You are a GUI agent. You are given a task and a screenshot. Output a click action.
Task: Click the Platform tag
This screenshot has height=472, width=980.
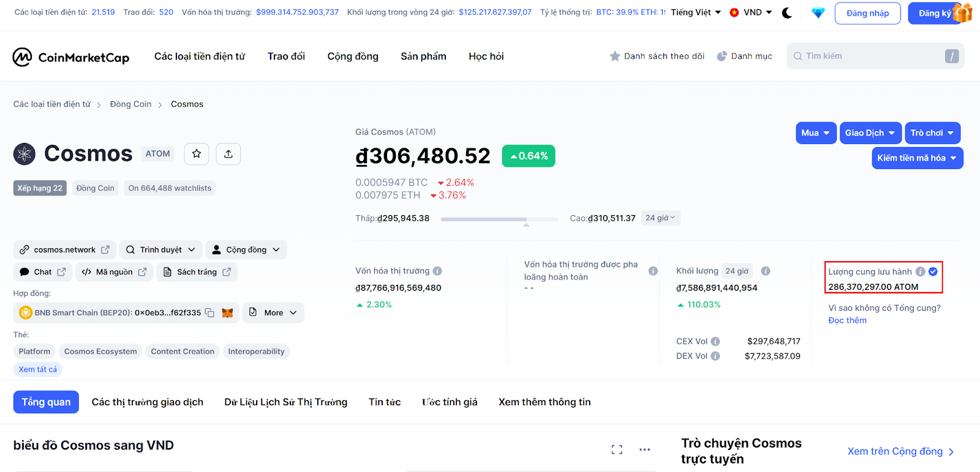pos(34,352)
